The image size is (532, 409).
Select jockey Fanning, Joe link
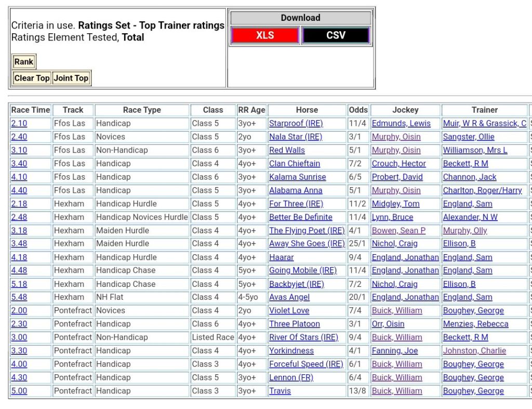tap(395, 351)
